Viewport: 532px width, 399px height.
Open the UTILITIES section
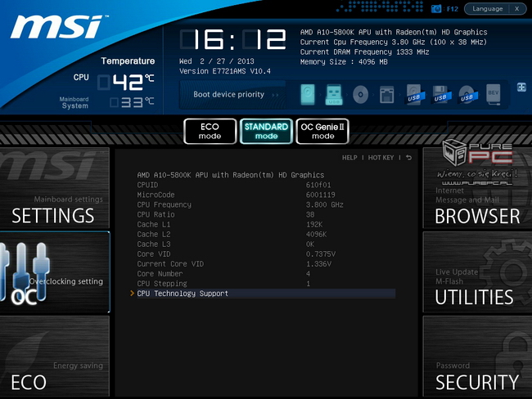click(x=477, y=272)
